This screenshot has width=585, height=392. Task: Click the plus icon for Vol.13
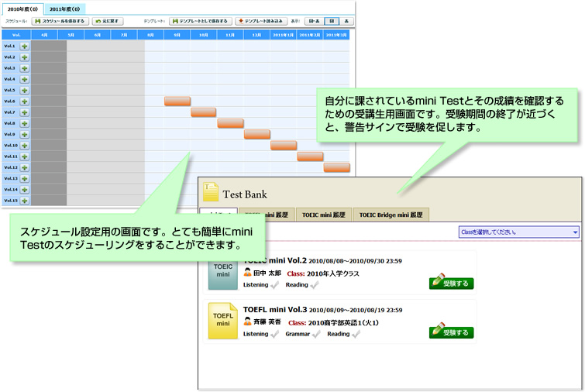click(x=25, y=179)
